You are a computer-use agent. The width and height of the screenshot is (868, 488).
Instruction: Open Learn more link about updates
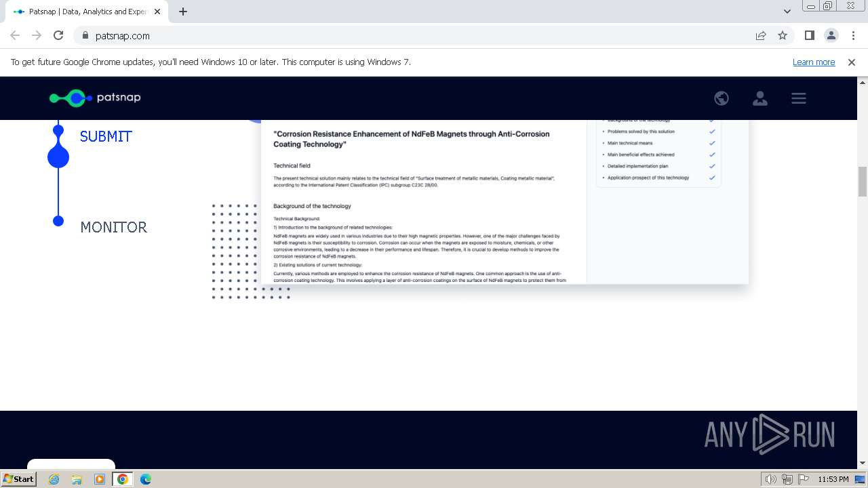[814, 62]
